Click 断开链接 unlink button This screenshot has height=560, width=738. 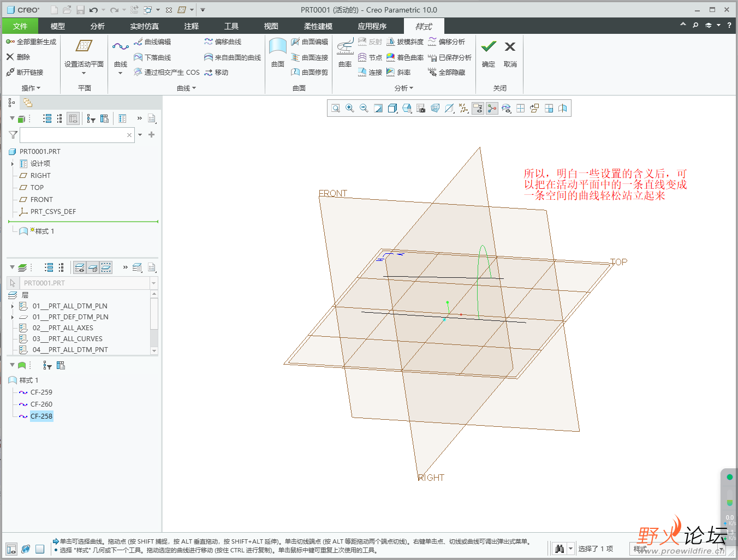tap(25, 72)
